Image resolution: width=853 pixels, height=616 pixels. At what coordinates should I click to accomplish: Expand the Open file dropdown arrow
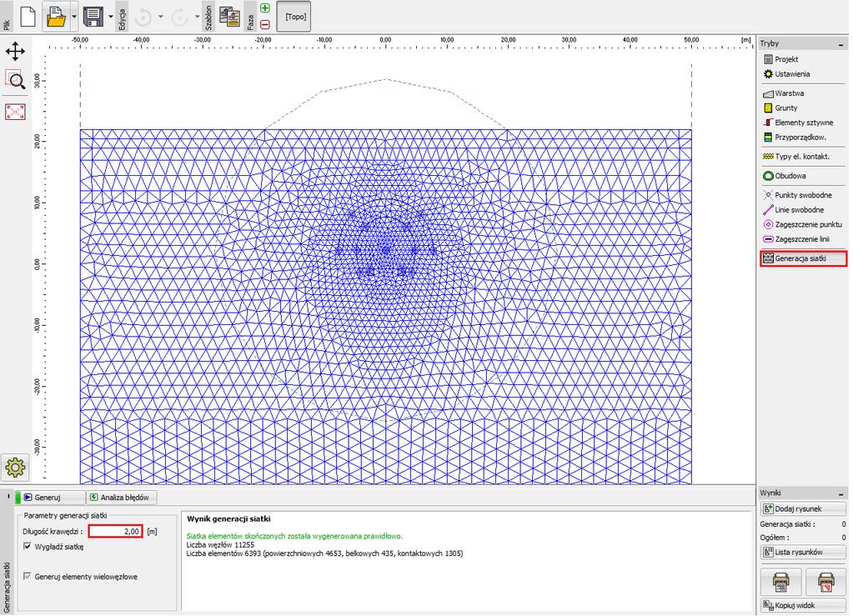click(74, 17)
